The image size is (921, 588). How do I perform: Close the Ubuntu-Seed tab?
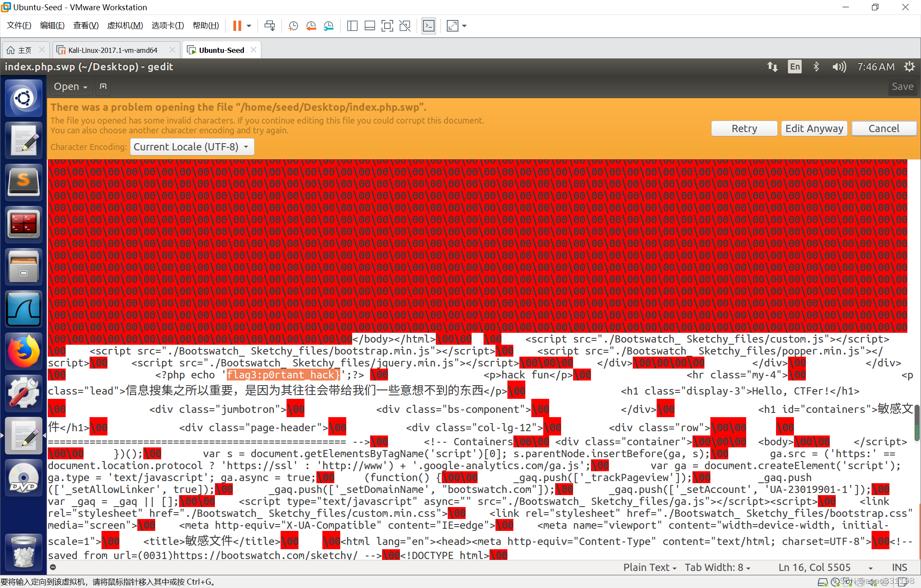254,50
